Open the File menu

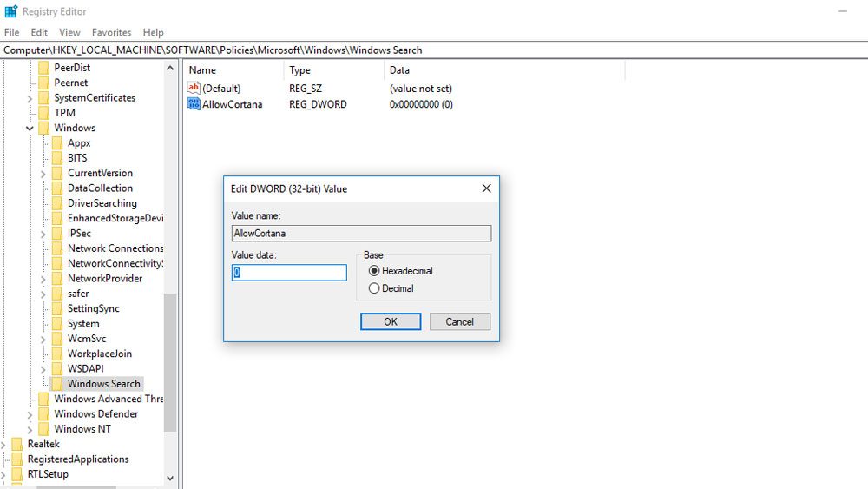11,33
